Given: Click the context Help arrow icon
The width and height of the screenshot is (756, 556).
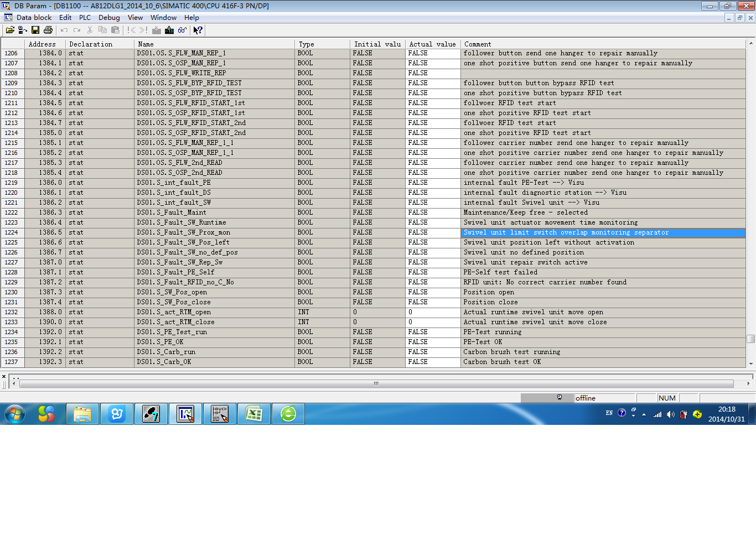Looking at the screenshot, I should [x=198, y=30].
